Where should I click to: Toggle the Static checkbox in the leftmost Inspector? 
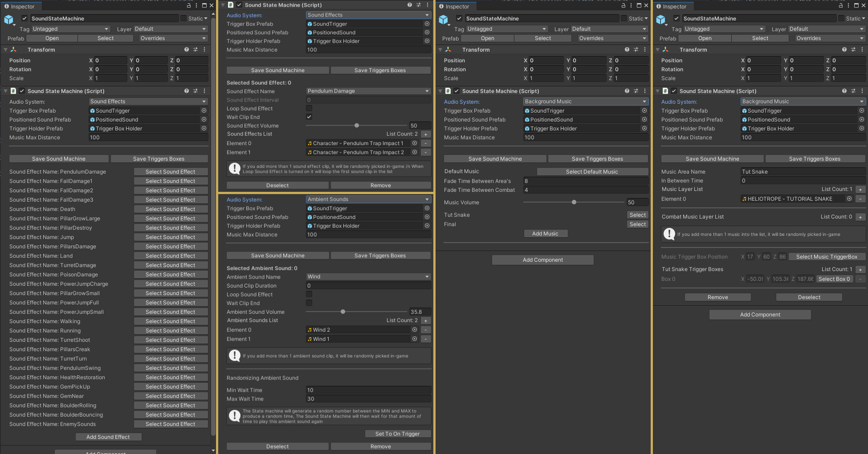(183, 18)
